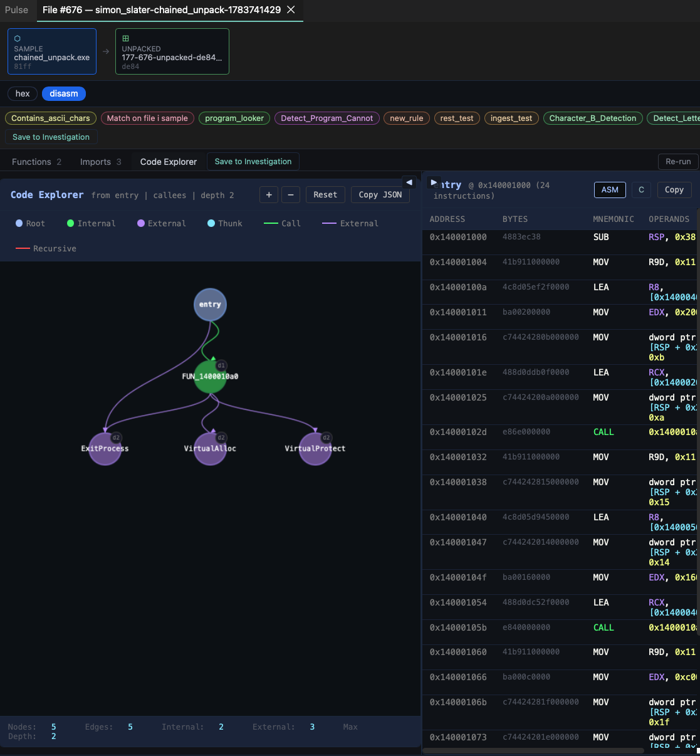The height and width of the screenshot is (756, 700).
Task: Click the VirtualProtect external node
Action: point(315,449)
